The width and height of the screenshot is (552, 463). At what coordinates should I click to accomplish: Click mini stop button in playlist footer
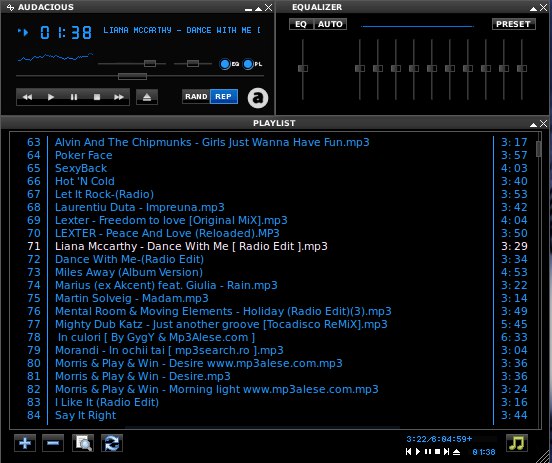point(437,452)
